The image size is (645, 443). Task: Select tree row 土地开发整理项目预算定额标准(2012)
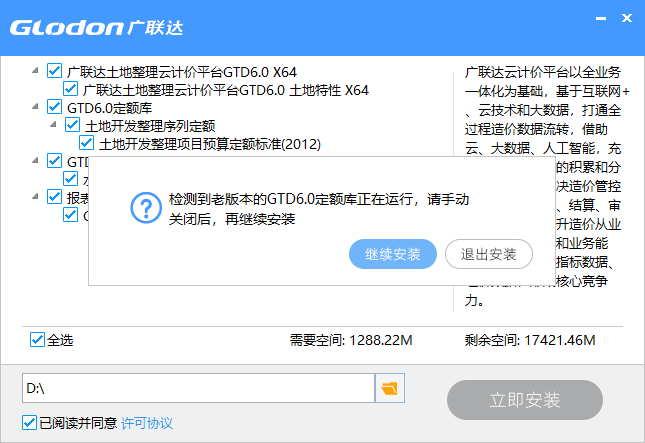(x=210, y=144)
